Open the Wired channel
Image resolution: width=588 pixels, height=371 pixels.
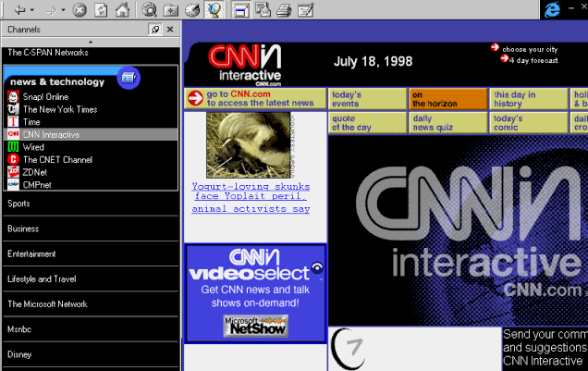(33, 147)
